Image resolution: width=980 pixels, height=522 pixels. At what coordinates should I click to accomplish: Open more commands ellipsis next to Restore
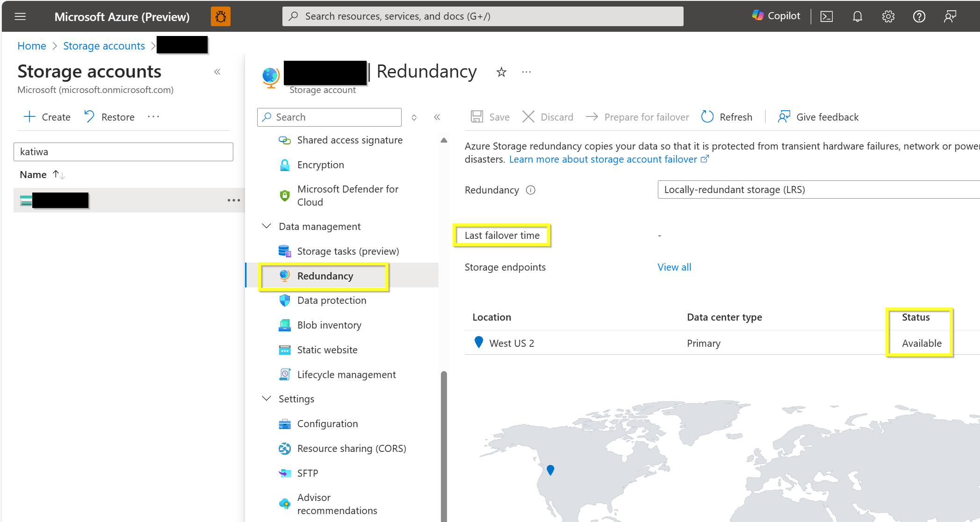(153, 117)
